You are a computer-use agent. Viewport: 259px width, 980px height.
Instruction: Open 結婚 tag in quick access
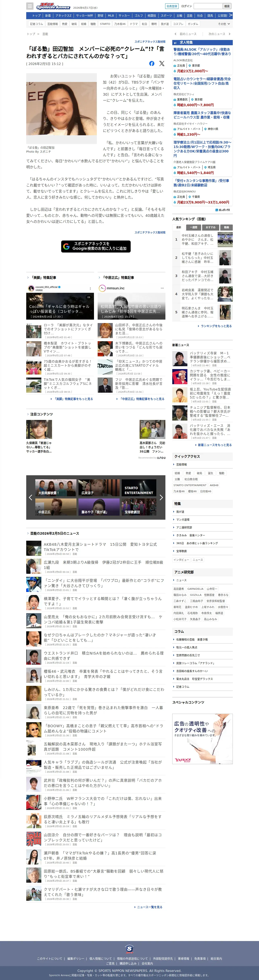click(x=177, y=473)
